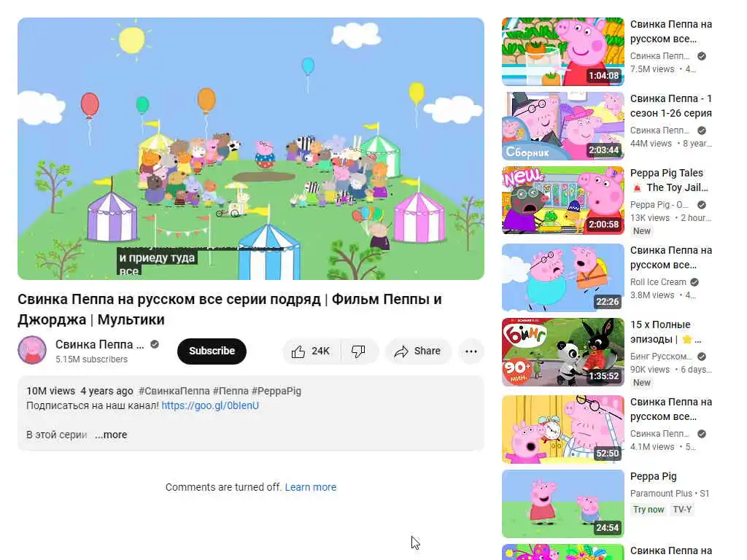Open title Свинка Пеппа - 1 сезон 1-26 серия
The width and height of the screenshot is (747, 560).
[x=671, y=106]
